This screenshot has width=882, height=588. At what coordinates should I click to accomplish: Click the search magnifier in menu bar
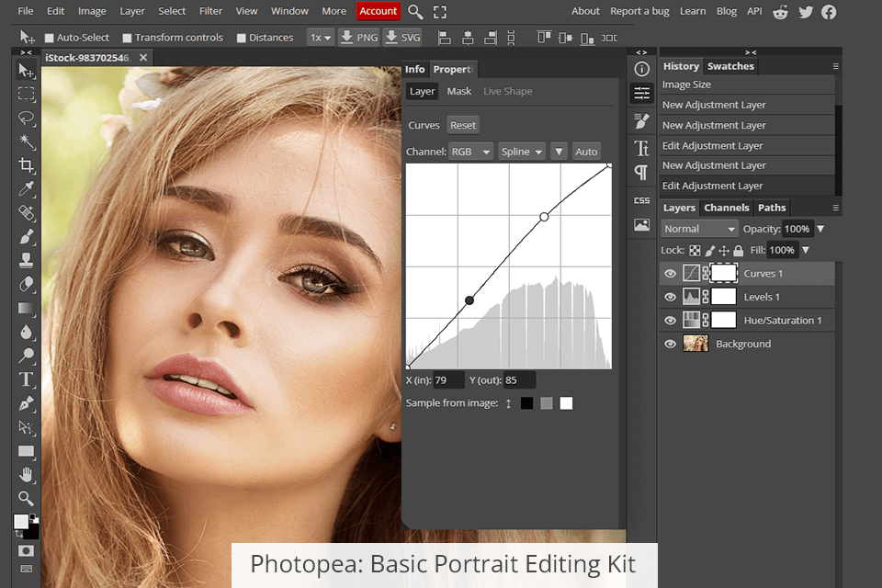point(415,11)
